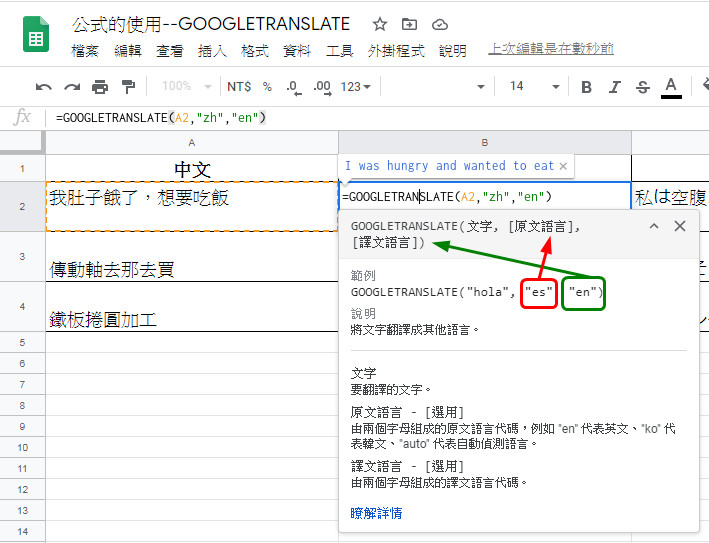Screen dimensions: 709x543
Task: Dismiss the translation preview tooltip
Action: (x=563, y=166)
